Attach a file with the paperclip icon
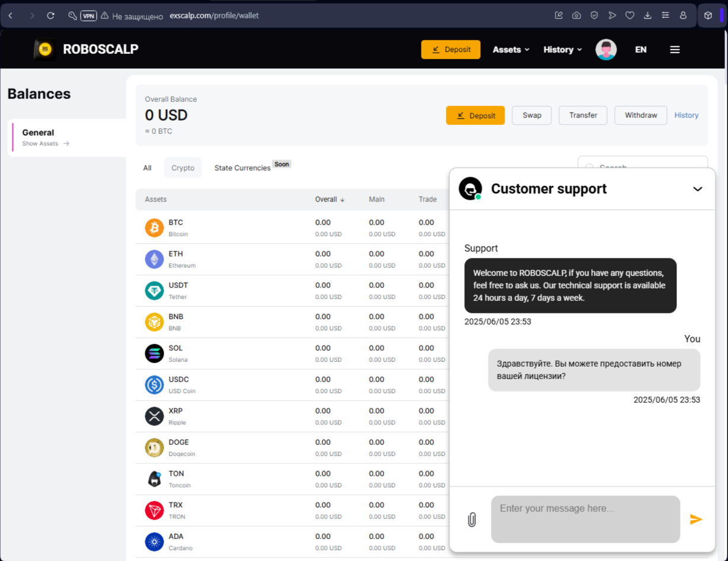Image resolution: width=728 pixels, height=561 pixels. click(x=472, y=520)
